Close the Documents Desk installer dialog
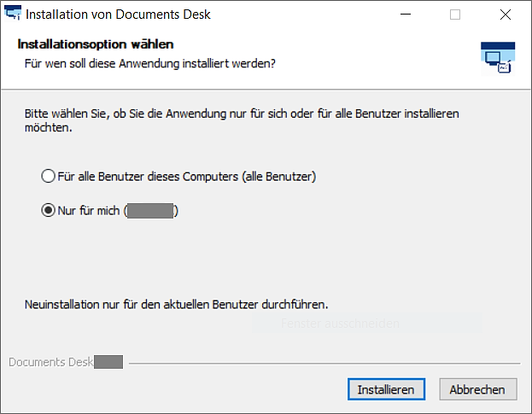This screenshot has height=414, width=532. tap(506, 15)
